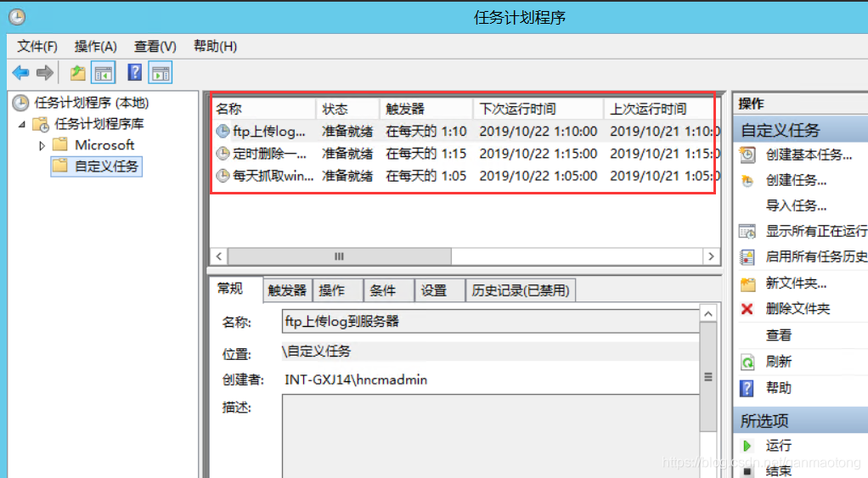Screen dimensions: 868x478
Task: Click right arrow of task list horizontal scrollbar
Action: coord(712,256)
